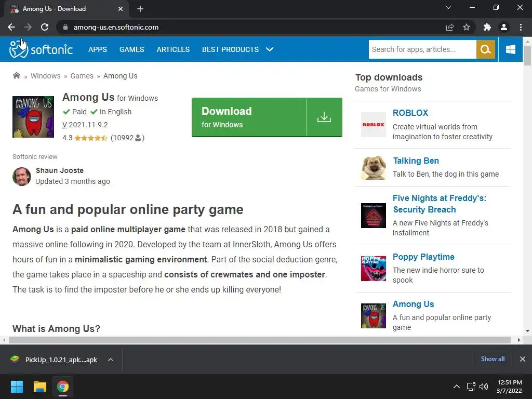Click the Among Us app icon image
The height and width of the screenshot is (399, 532).
point(33,117)
